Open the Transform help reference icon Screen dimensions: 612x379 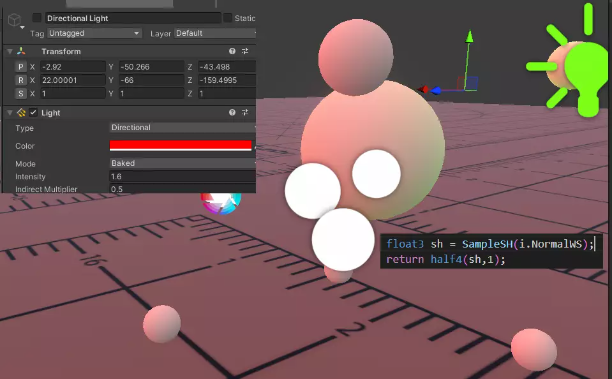[x=232, y=51]
